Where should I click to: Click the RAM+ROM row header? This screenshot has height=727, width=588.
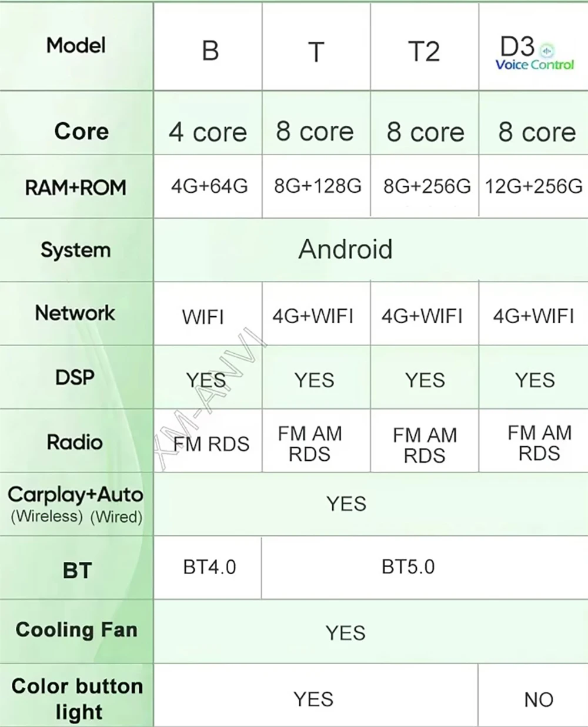tap(76, 187)
